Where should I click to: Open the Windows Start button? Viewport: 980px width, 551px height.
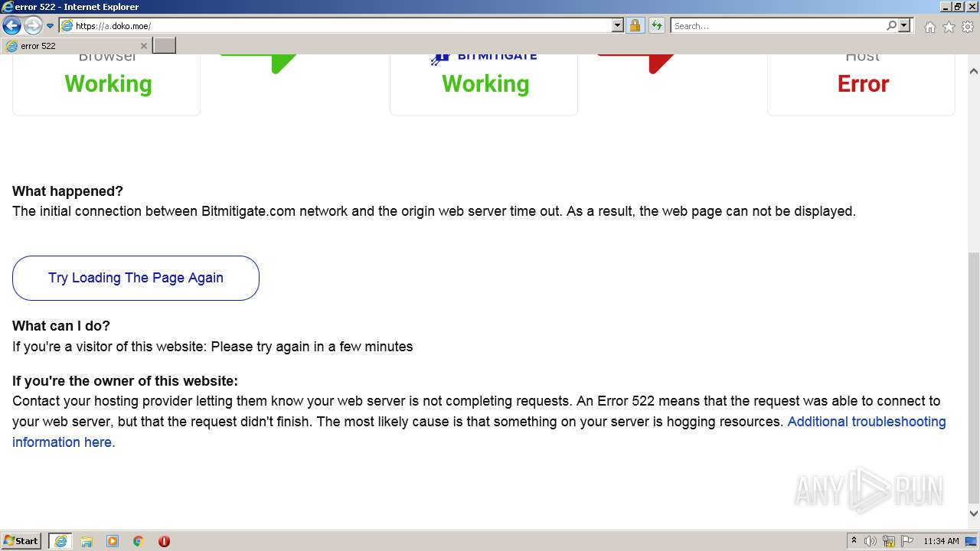click(21, 540)
